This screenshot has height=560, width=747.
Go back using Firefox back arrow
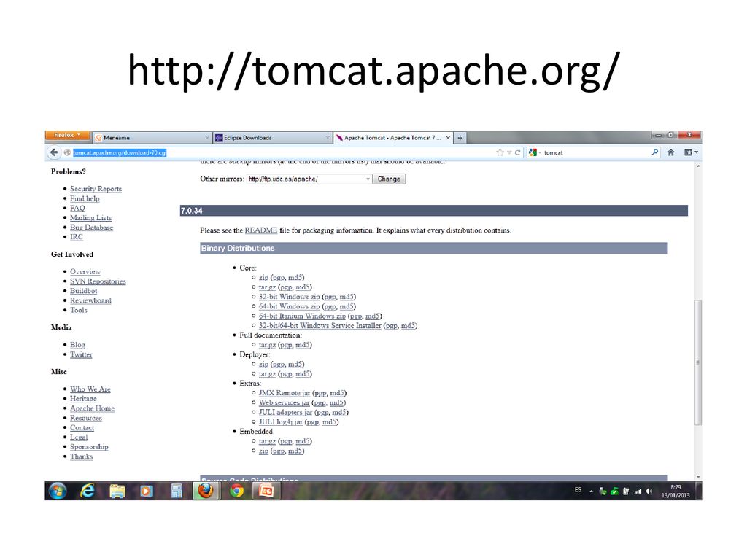(54, 152)
